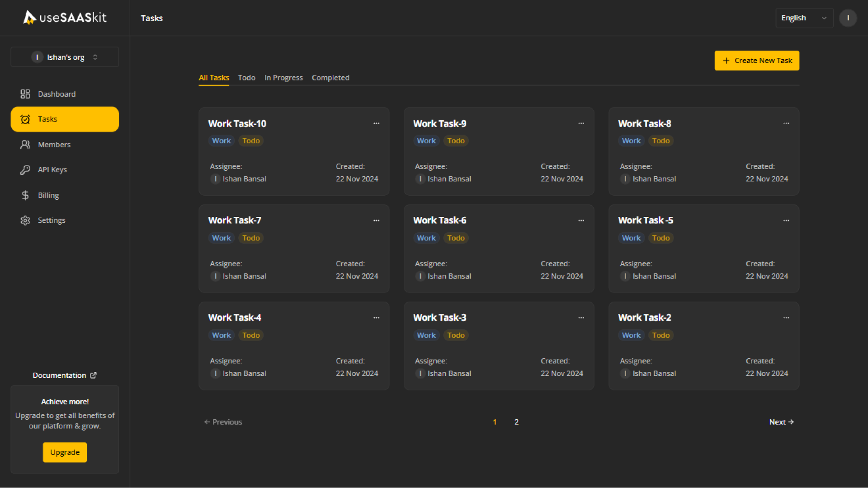This screenshot has height=488, width=868.
Task: Click the Work Task-8 title
Action: (645, 124)
